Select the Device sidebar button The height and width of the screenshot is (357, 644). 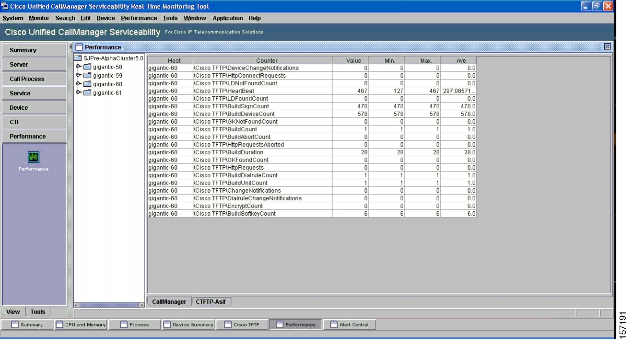pyautogui.click(x=34, y=107)
